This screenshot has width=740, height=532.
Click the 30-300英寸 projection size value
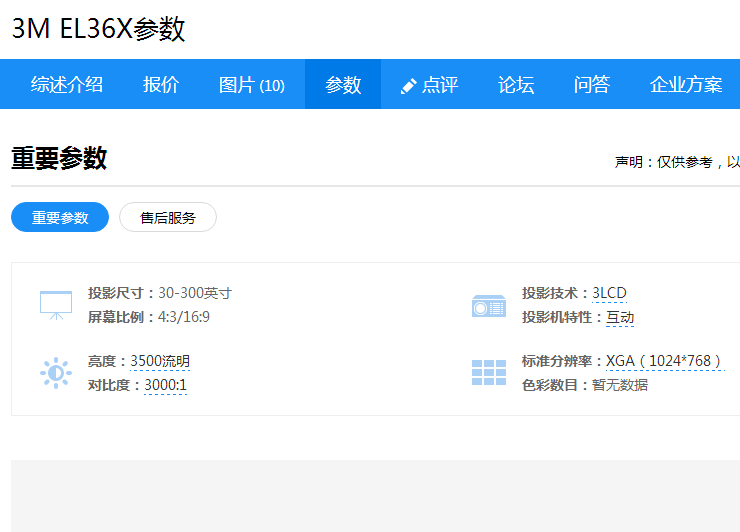[195, 293]
